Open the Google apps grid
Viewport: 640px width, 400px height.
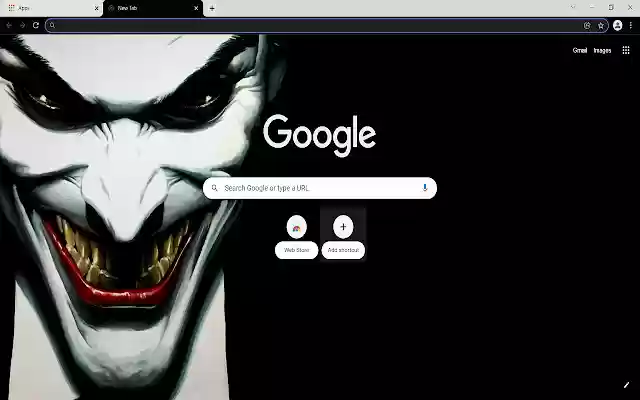click(x=626, y=50)
